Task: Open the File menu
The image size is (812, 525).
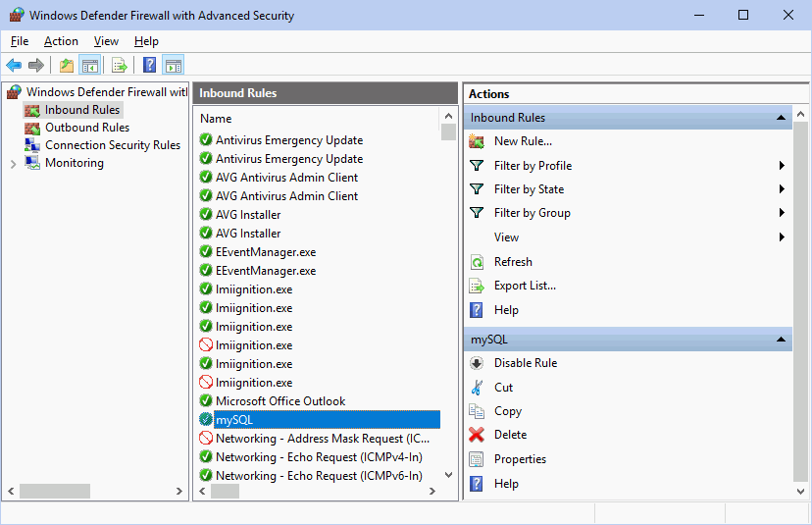Action: click(20, 41)
